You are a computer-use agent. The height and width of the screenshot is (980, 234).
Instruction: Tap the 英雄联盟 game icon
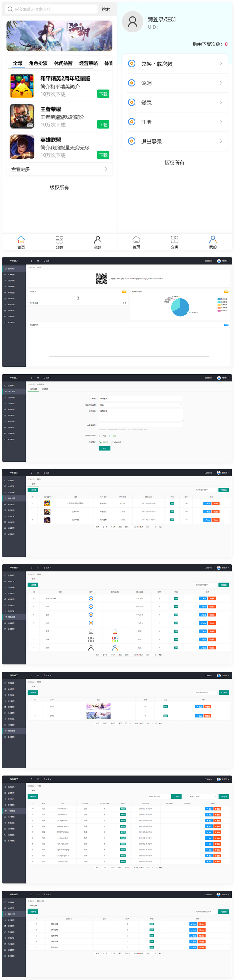(x=22, y=147)
